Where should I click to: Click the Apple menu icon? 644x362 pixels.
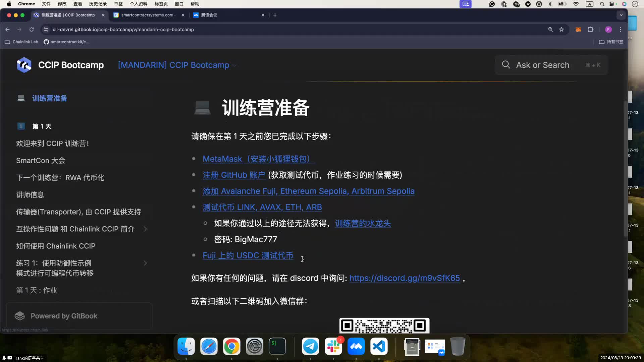coord(9,4)
